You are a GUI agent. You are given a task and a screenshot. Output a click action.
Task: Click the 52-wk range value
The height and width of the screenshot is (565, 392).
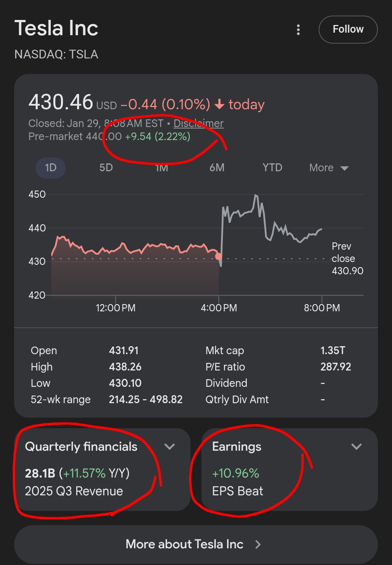click(146, 400)
